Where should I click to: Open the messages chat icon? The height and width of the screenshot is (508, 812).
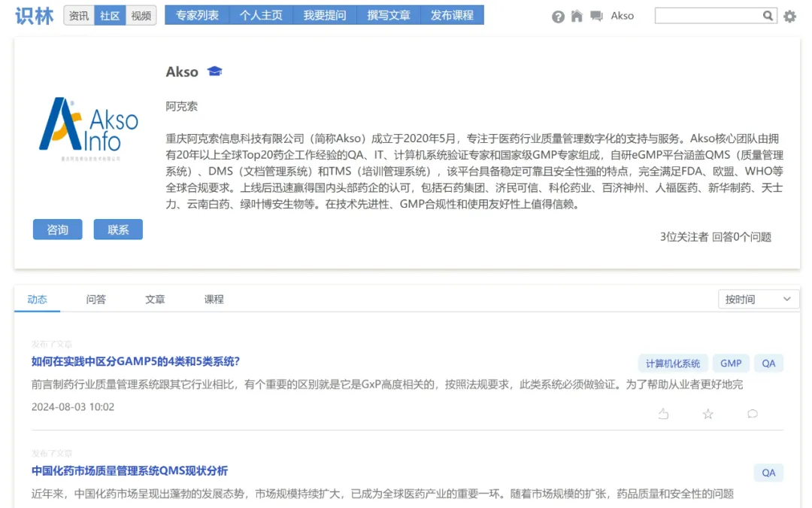[x=597, y=17]
